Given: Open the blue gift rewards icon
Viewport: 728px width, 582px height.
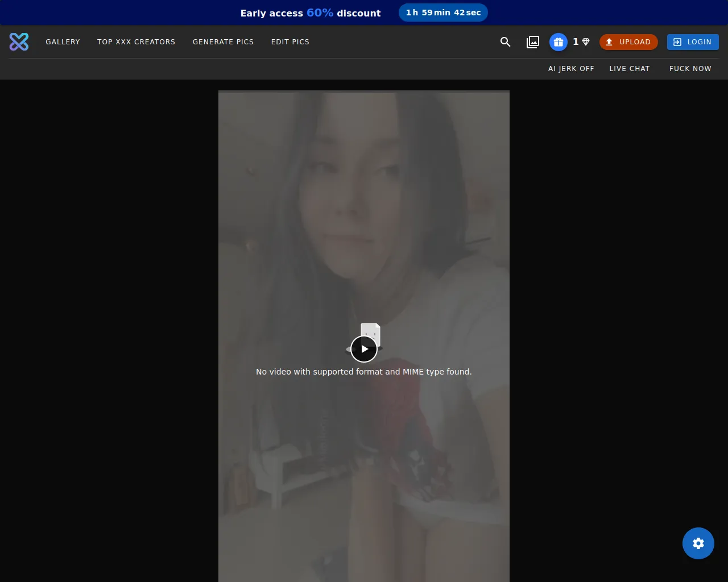Looking at the screenshot, I should (559, 42).
